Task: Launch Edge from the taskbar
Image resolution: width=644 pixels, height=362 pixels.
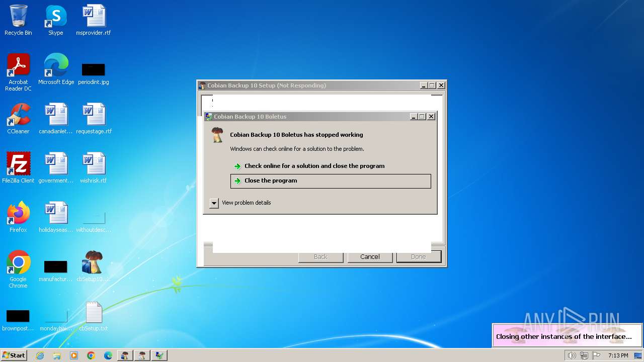Action: tap(108, 355)
